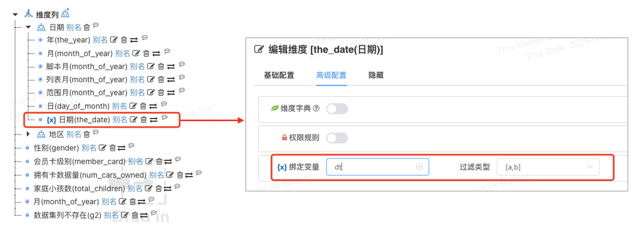Edit the 拥有卡数据量(num_cars_owned) dimension
The height and width of the screenshot is (233, 644).
pos(170,175)
